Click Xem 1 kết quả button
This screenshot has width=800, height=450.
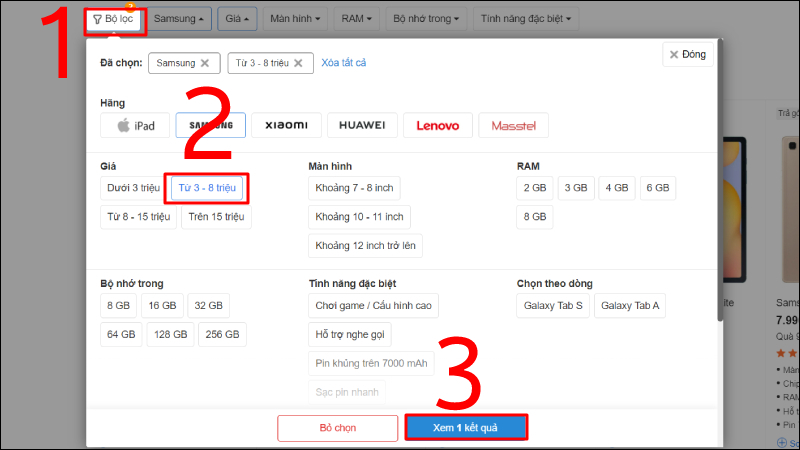(x=465, y=428)
